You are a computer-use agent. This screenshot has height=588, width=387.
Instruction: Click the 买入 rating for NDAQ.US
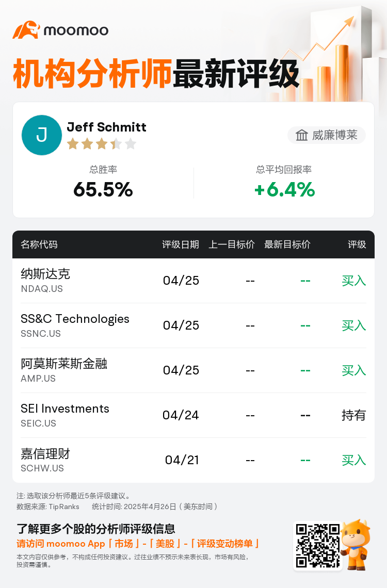353,281
